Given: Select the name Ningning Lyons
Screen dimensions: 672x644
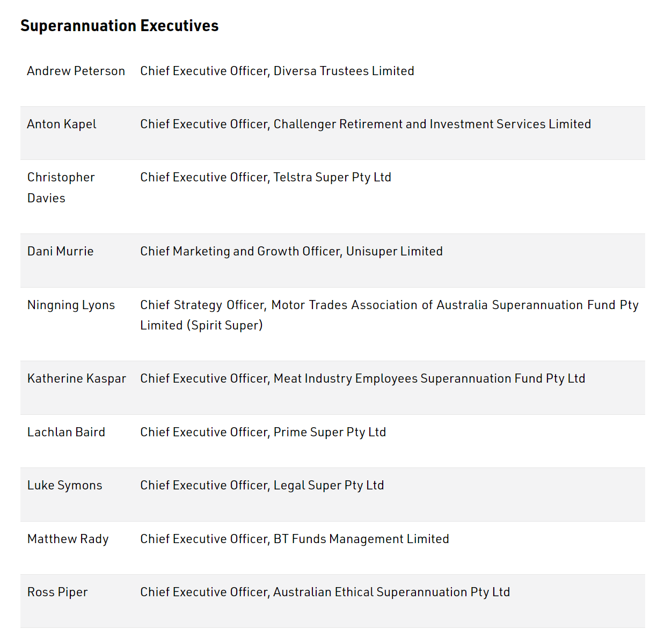Looking at the screenshot, I should [x=71, y=305].
